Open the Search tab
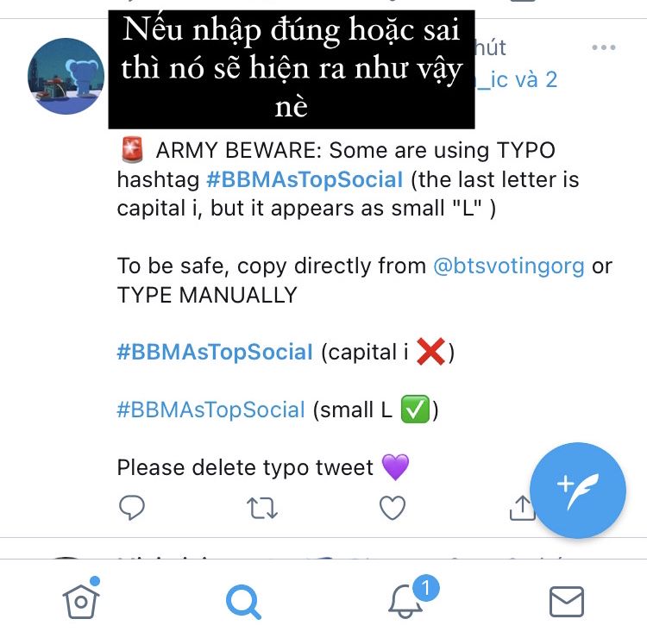The image size is (647, 644). 243,602
